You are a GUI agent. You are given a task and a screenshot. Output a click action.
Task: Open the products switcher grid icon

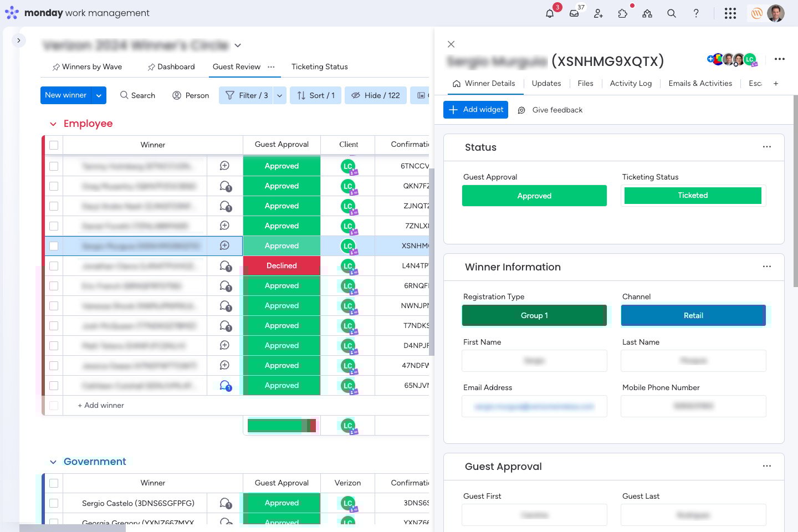730,13
